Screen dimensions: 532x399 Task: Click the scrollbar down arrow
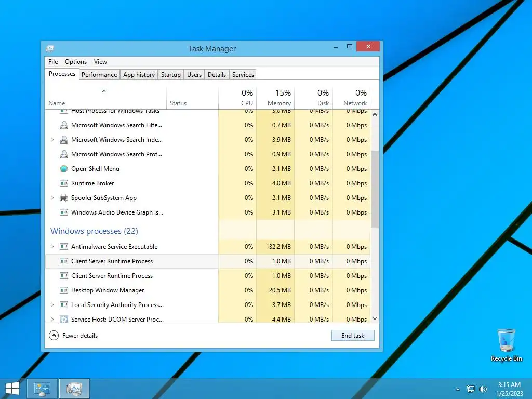(375, 318)
